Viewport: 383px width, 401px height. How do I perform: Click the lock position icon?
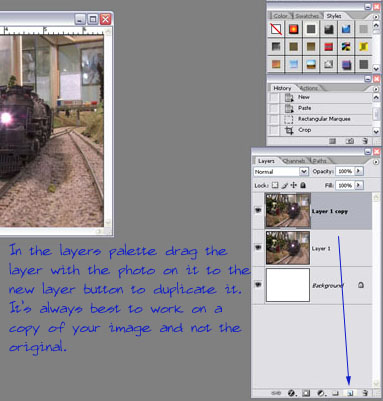point(294,185)
